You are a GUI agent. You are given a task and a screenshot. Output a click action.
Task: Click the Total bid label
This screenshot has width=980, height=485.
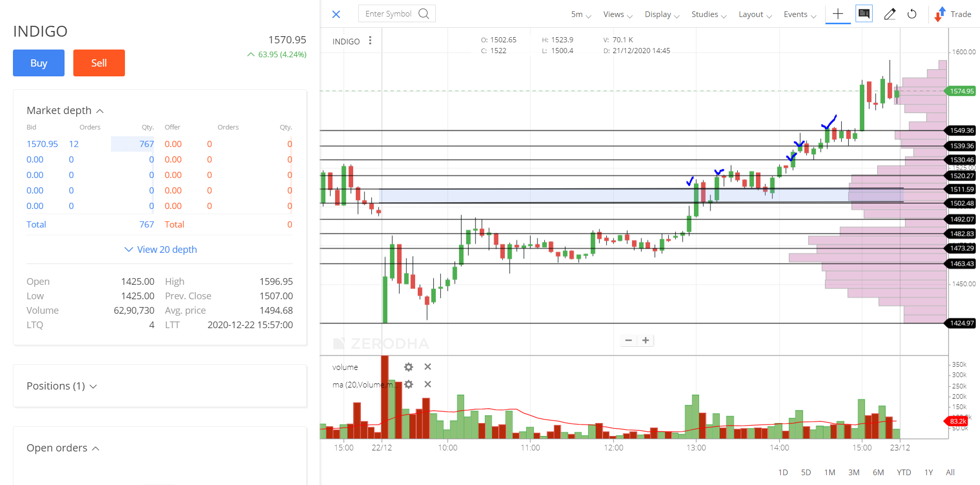pos(36,224)
